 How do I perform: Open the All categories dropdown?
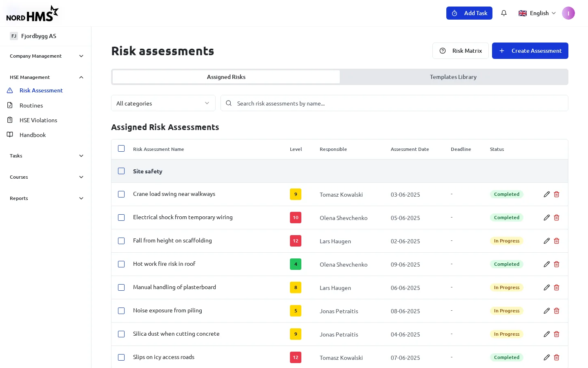point(163,103)
